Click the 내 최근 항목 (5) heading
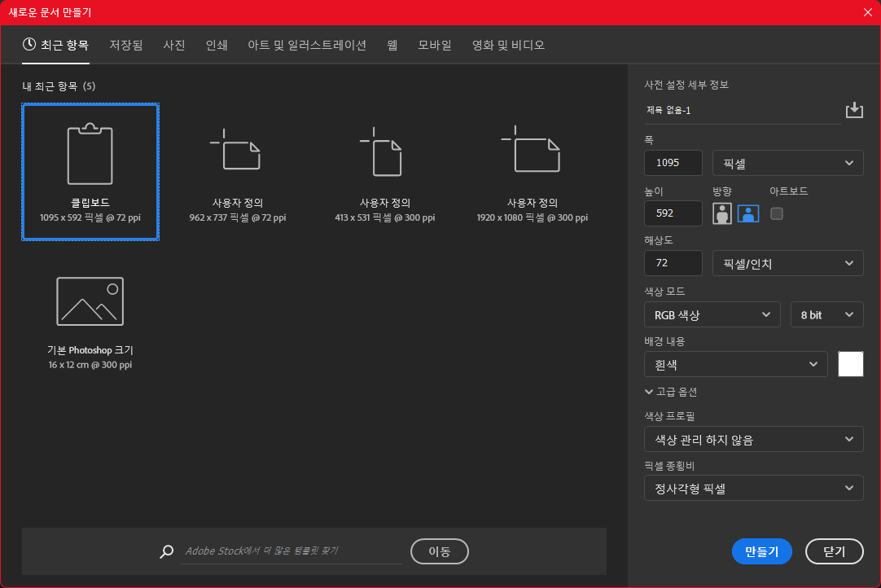 (59, 86)
